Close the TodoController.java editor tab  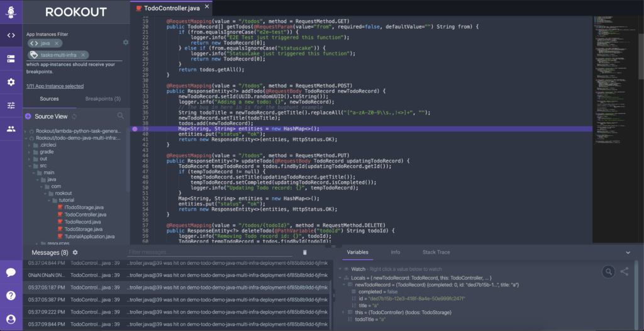click(206, 6)
